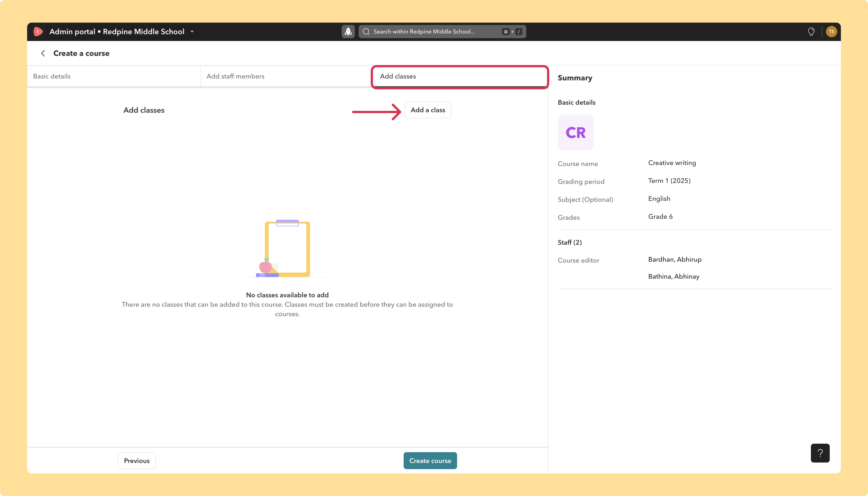Click the subject value English
Image resolution: width=868 pixels, height=496 pixels.
click(659, 199)
